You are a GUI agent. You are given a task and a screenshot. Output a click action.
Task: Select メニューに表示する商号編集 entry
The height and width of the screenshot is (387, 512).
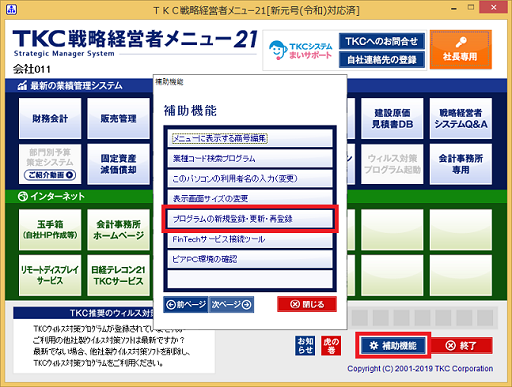(250, 138)
